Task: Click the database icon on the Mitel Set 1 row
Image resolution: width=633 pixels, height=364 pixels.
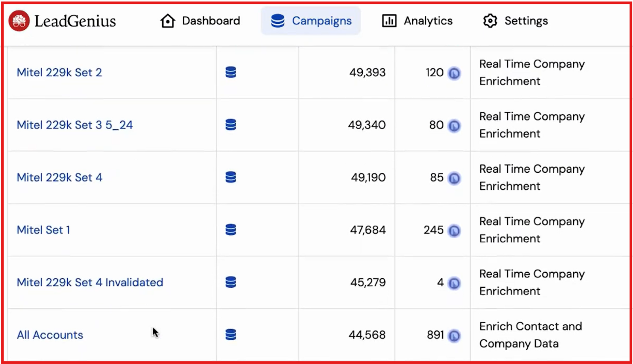Action: (230, 230)
